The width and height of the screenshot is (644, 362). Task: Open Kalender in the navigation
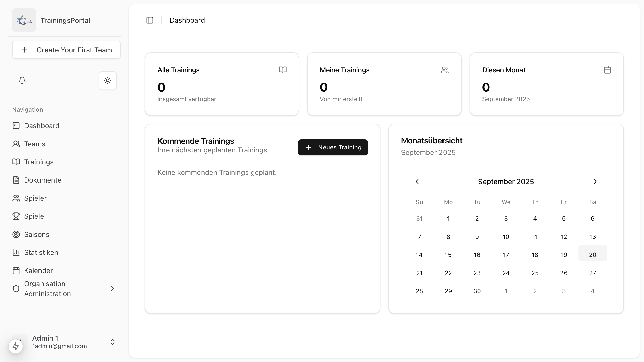tap(64, 270)
